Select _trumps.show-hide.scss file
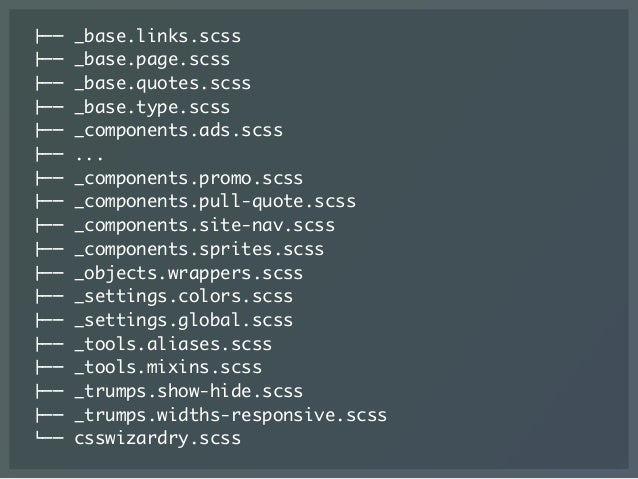The width and height of the screenshot is (638, 479). click(189, 392)
